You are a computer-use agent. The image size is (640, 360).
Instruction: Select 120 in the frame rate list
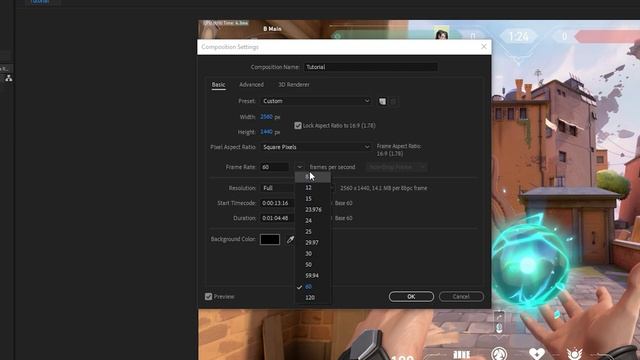point(313,298)
